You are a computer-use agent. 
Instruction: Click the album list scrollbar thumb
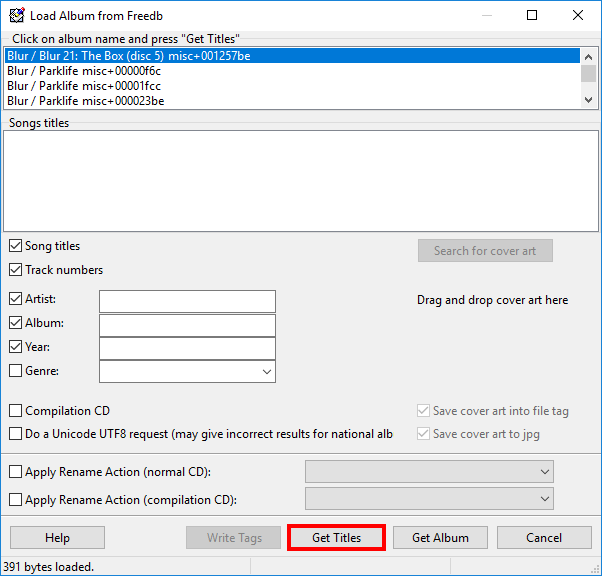[x=588, y=73]
